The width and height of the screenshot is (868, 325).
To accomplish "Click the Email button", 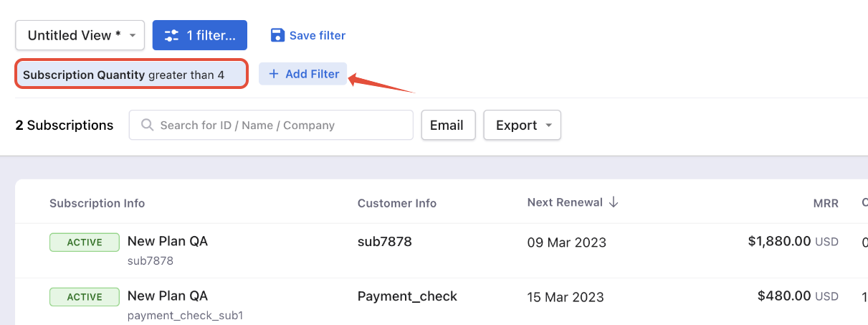I will pos(449,125).
